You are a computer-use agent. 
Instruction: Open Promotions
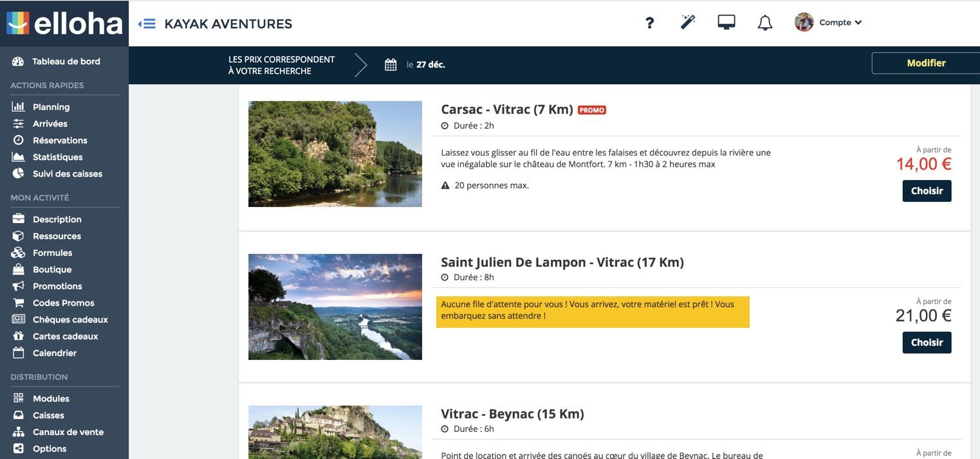[x=57, y=287]
